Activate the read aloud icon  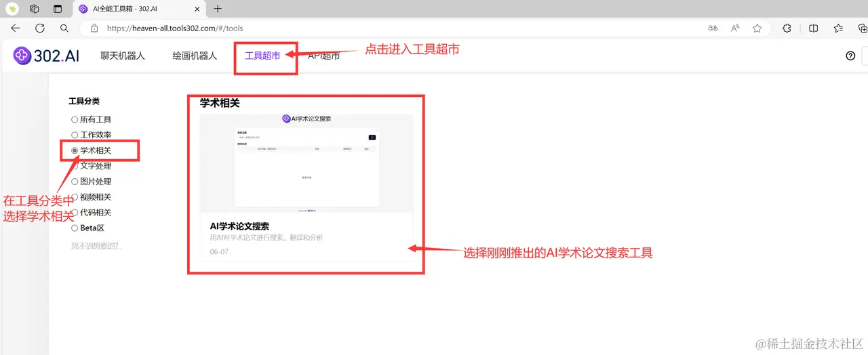(x=735, y=28)
